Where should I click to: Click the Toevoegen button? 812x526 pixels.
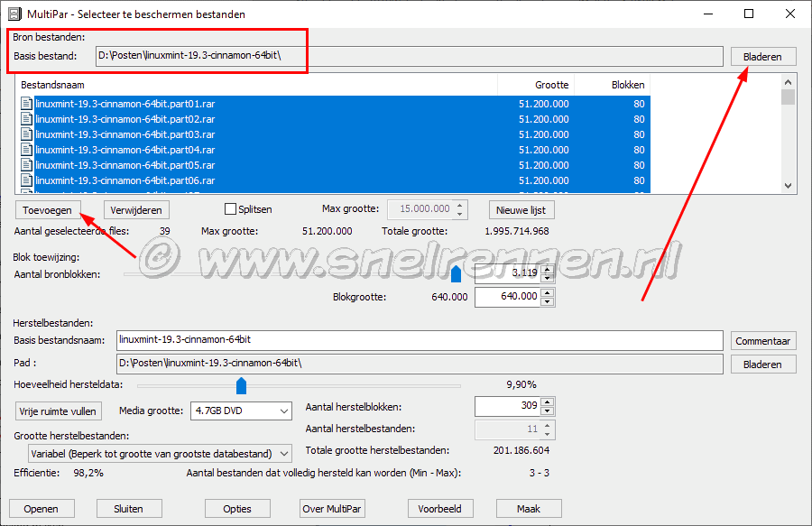pos(48,210)
